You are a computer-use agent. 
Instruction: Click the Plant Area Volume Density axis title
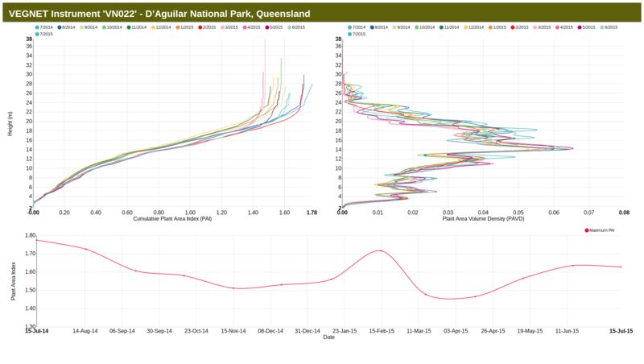coord(483,219)
